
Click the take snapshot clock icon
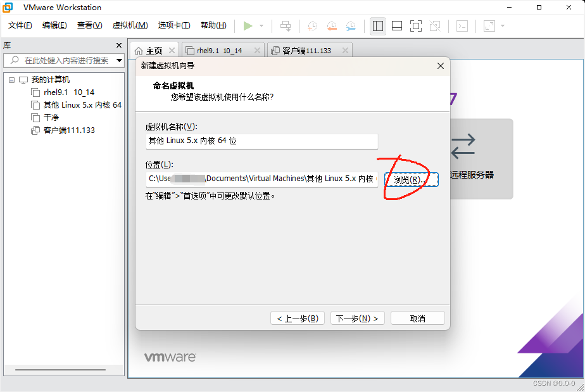point(312,26)
